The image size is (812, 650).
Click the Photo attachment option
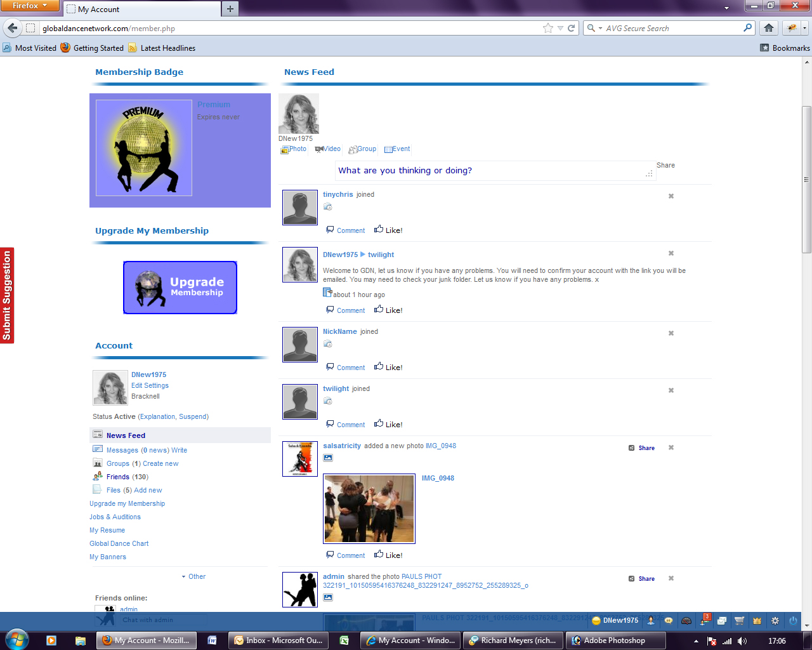[x=294, y=149]
